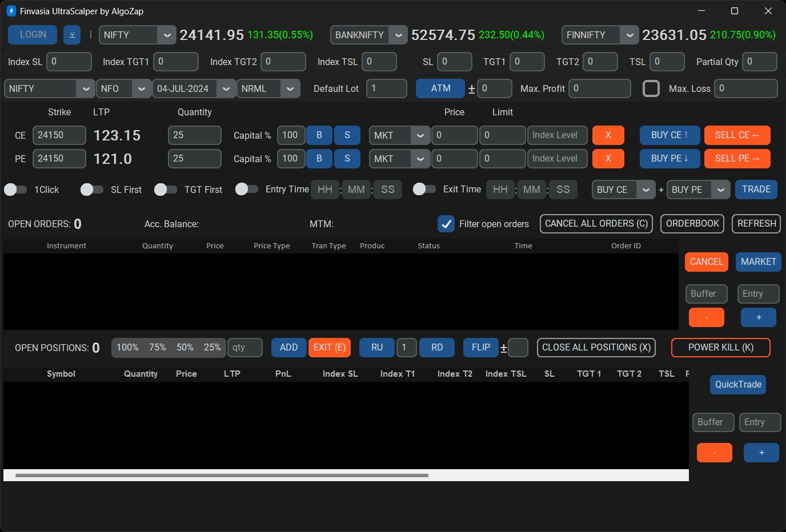Click the QuickTrade button
Image resolution: width=786 pixels, height=532 pixels.
[x=738, y=385]
